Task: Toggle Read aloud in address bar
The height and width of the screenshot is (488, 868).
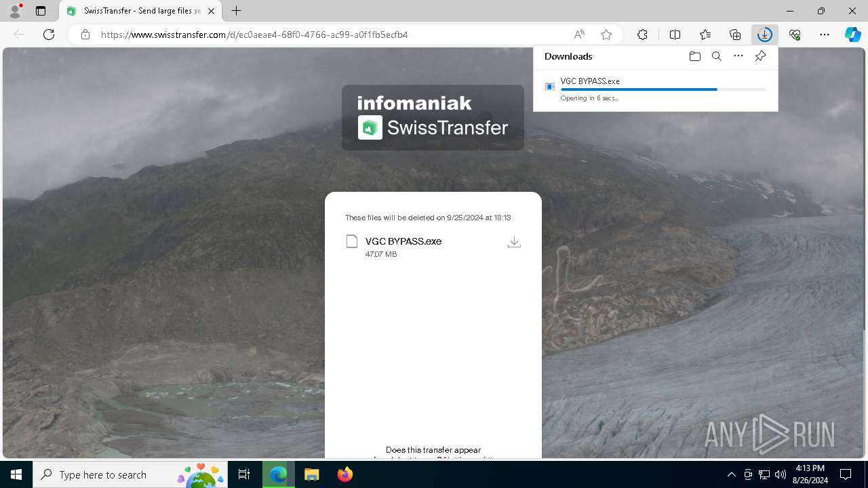Action: point(579,35)
